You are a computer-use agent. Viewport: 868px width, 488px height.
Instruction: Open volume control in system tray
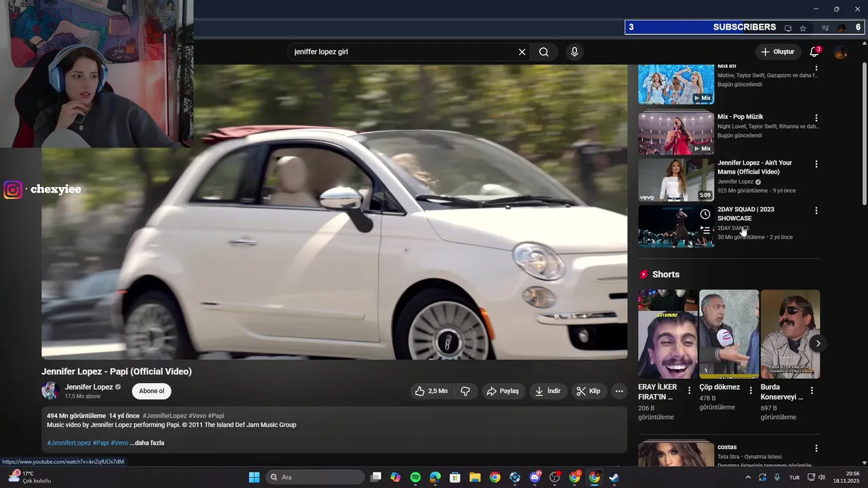[x=822, y=477]
